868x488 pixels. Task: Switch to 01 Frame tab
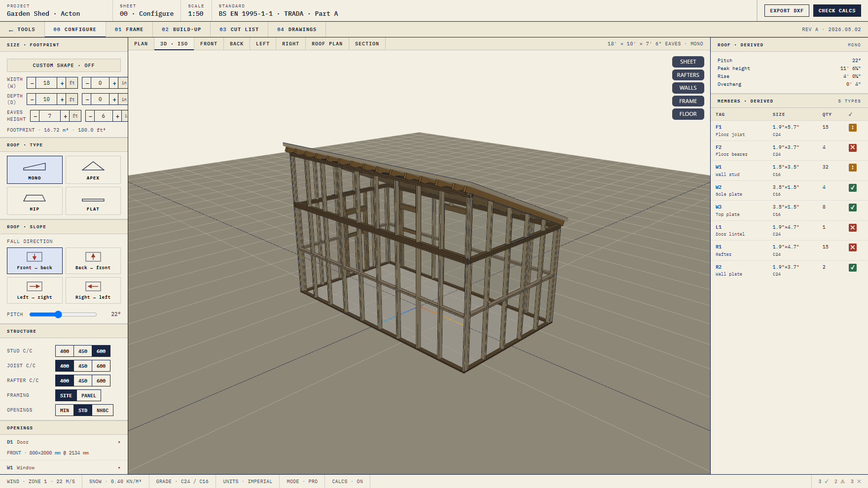point(129,30)
